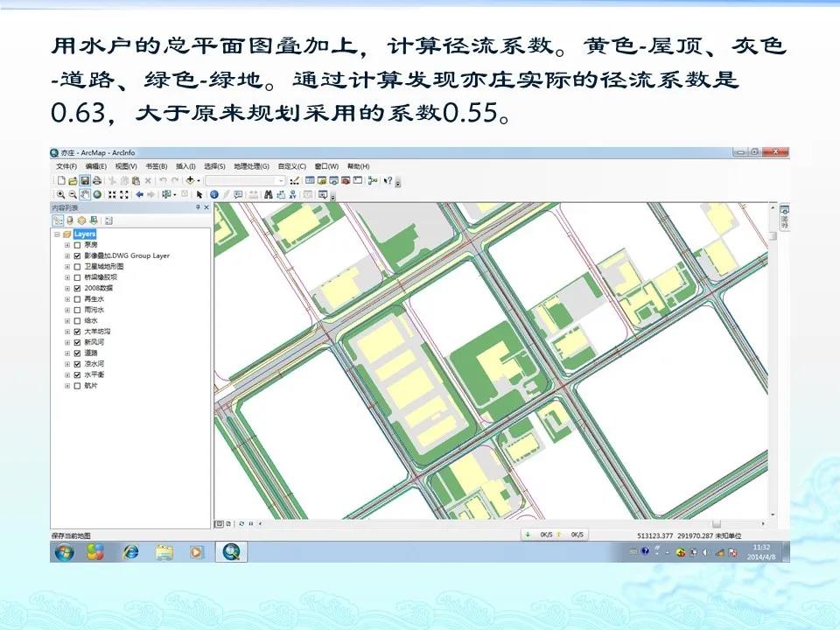Click the Full Extent globe icon

pyautogui.click(x=97, y=194)
